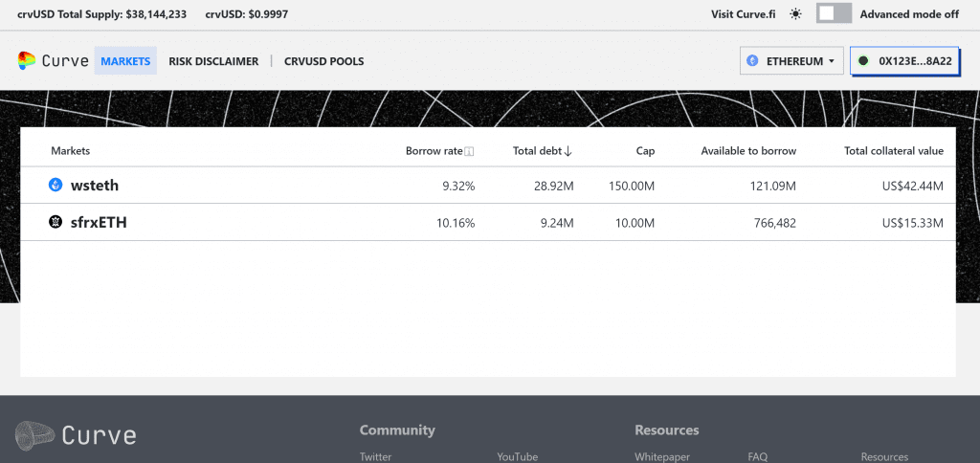Image resolution: width=980 pixels, height=463 pixels.
Task: Sort by Total debt arrow
Action: pos(568,151)
